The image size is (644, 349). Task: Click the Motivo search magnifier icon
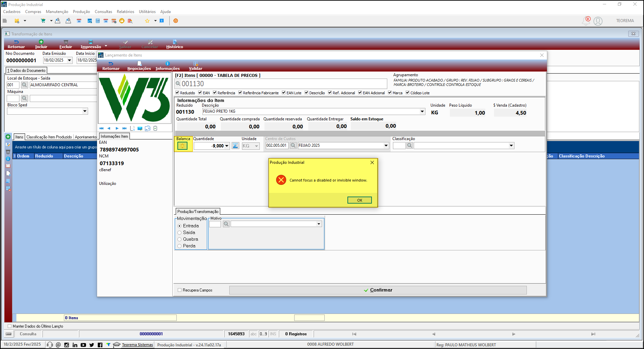(226, 224)
